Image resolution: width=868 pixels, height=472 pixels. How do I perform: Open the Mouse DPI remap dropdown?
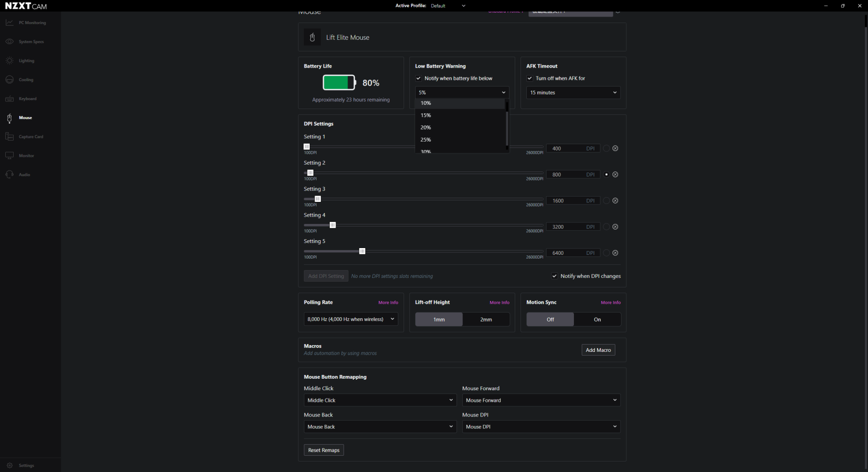pos(541,427)
